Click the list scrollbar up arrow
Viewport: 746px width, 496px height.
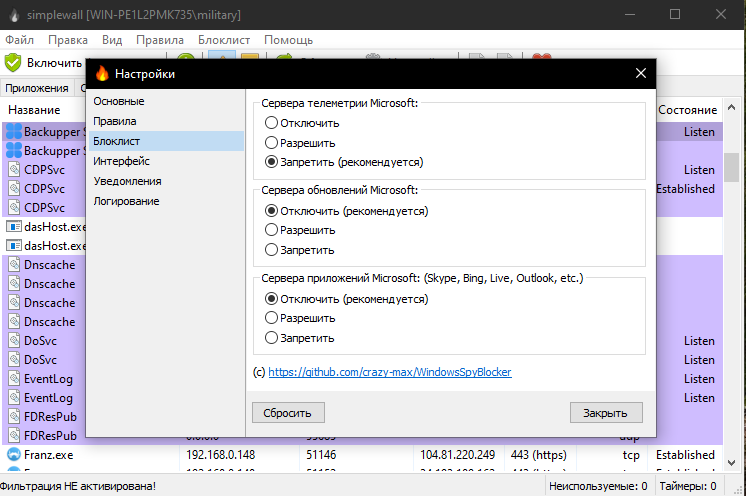click(731, 107)
